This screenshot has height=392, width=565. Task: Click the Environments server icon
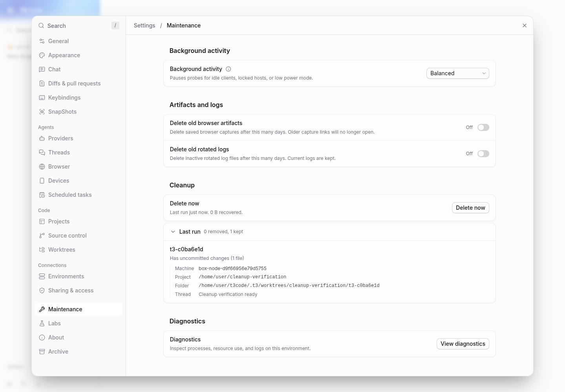point(42,276)
